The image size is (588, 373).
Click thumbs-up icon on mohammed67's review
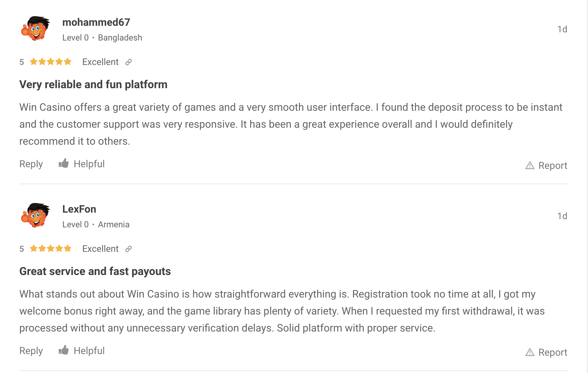[x=64, y=163]
